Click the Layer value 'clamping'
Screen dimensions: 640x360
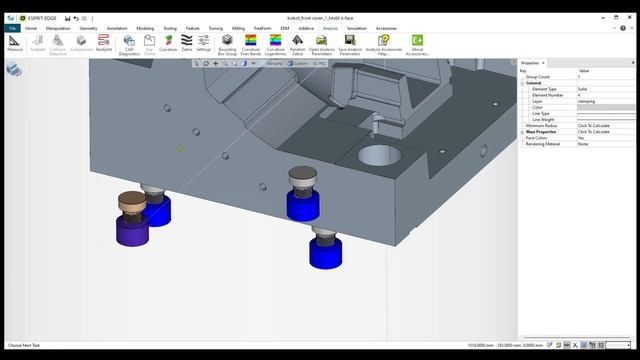point(587,101)
